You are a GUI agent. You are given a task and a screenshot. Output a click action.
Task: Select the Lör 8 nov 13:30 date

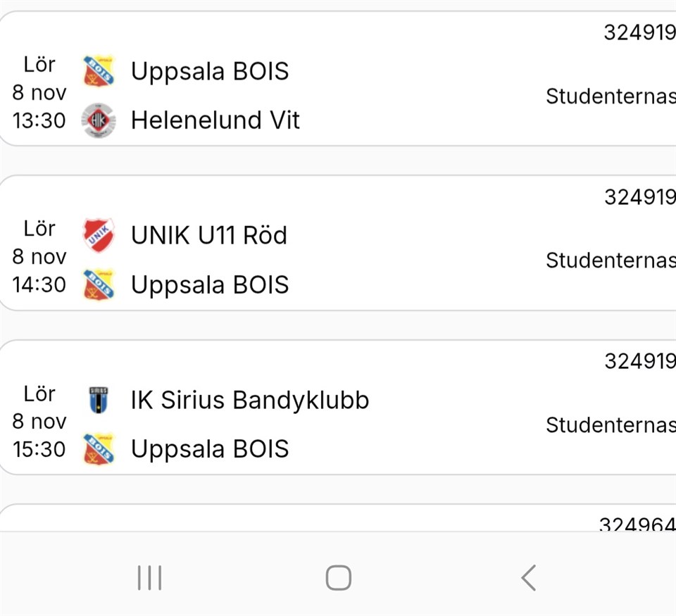pyautogui.click(x=39, y=92)
